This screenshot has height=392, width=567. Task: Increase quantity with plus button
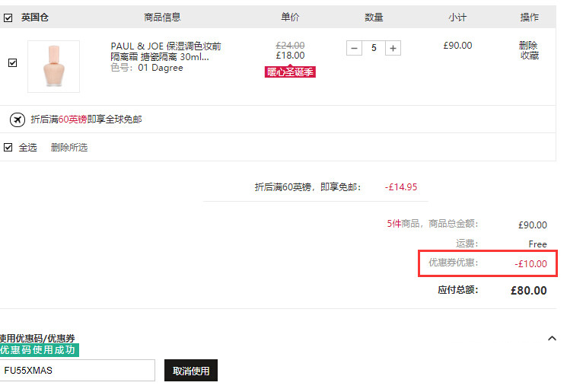point(393,48)
